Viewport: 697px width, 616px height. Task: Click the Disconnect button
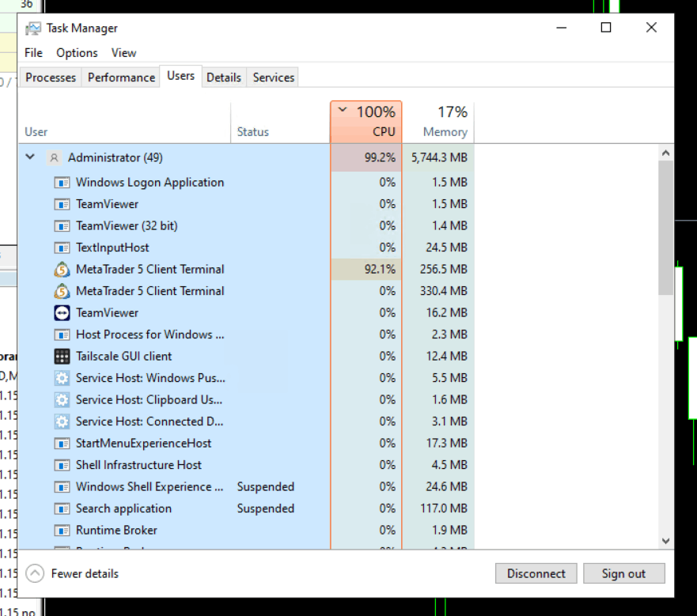point(536,573)
